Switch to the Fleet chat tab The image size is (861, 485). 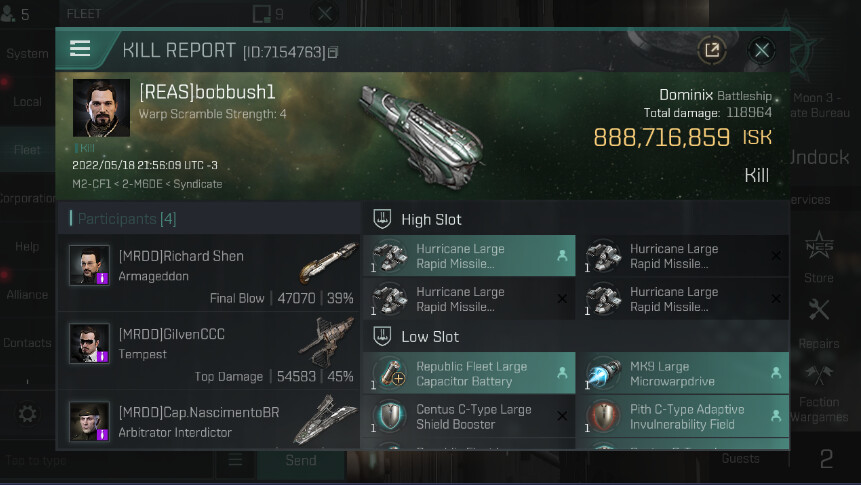[27, 150]
